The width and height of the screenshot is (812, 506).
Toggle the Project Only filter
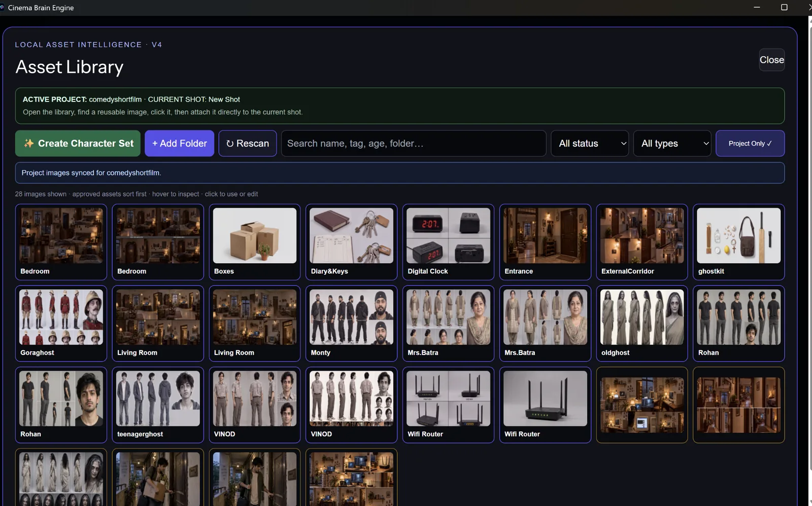(750, 143)
